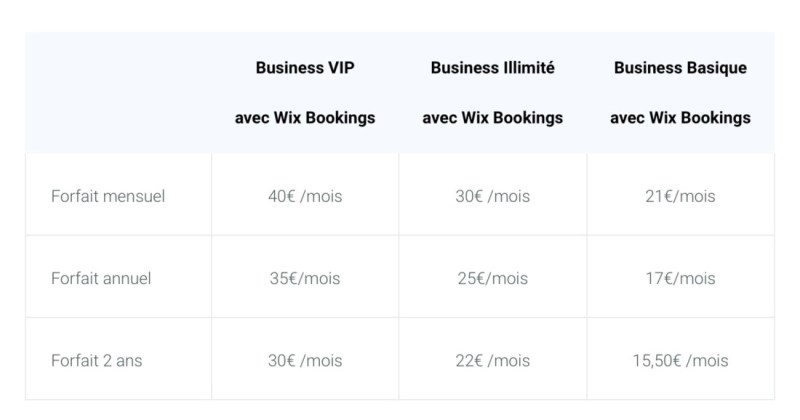Click the 17€/mois price cell
Screen dimensions: 800x420
[680, 278]
